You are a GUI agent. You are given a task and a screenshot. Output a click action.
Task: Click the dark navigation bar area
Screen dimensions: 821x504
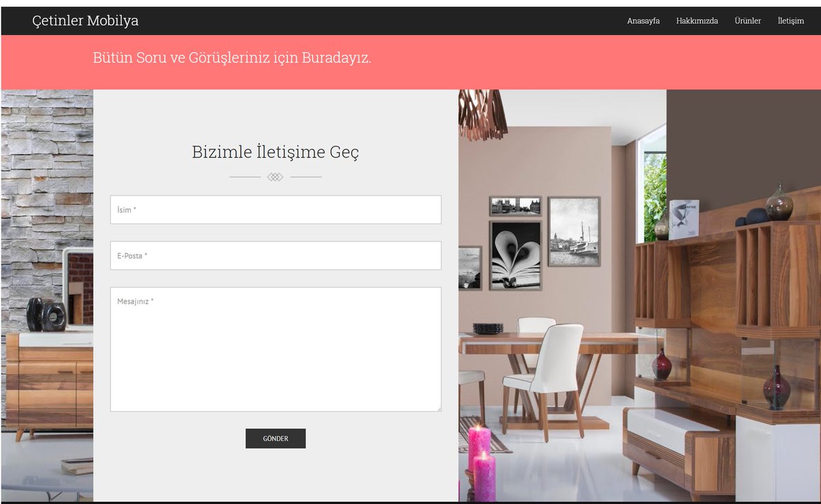click(410, 21)
